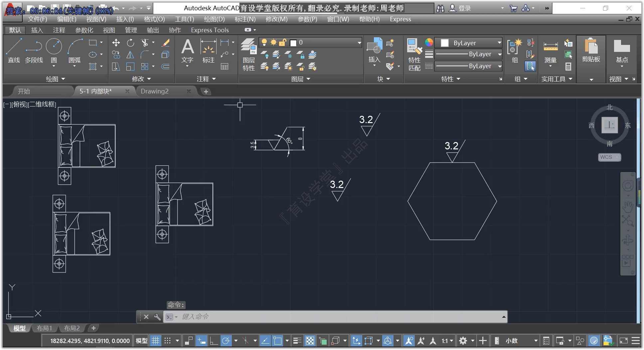The width and height of the screenshot is (644, 350).
Task: Open Layer Properties (图层特性)
Action: pos(248,55)
